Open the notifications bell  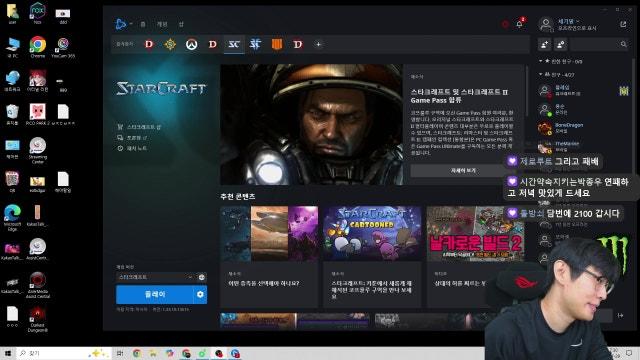pyautogui.click(x=520, y=24)
